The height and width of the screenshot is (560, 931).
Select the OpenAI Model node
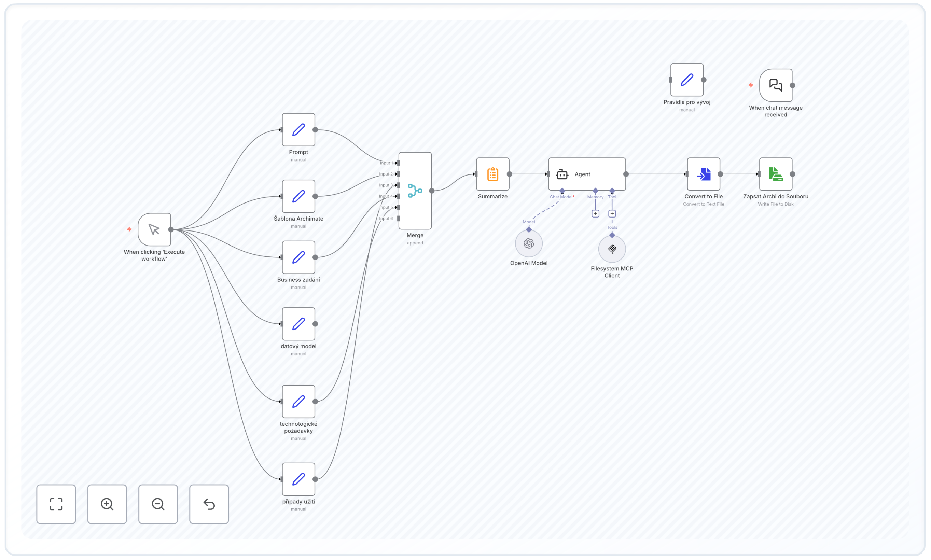point(528,244)
